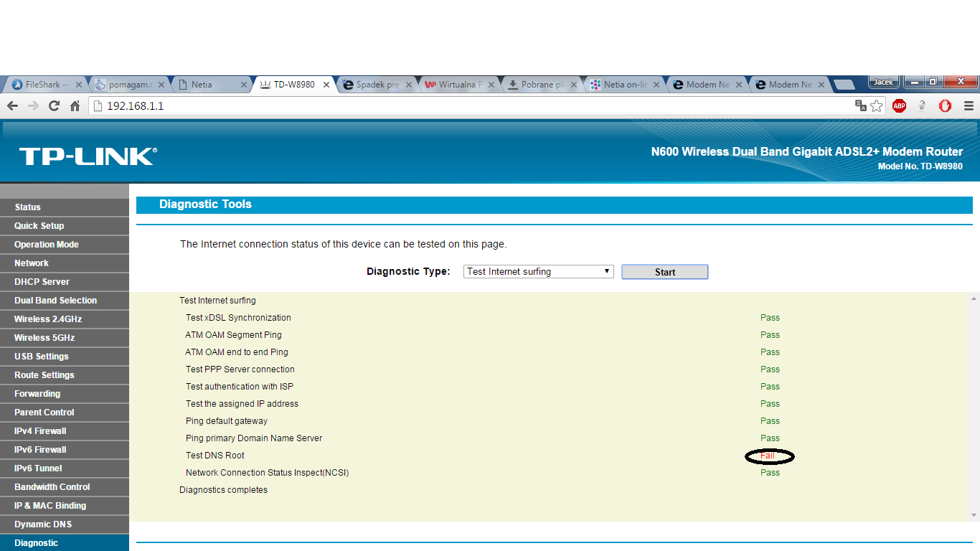Open a new browser tab
The width and height of the screenshot is (980, 551).
tap(844, 85)
